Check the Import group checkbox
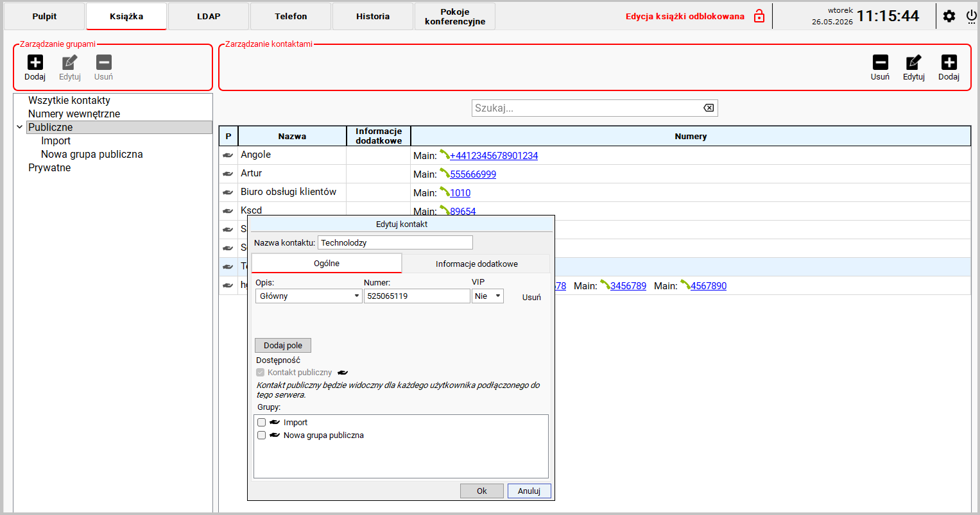 click(x=261, y=423)
